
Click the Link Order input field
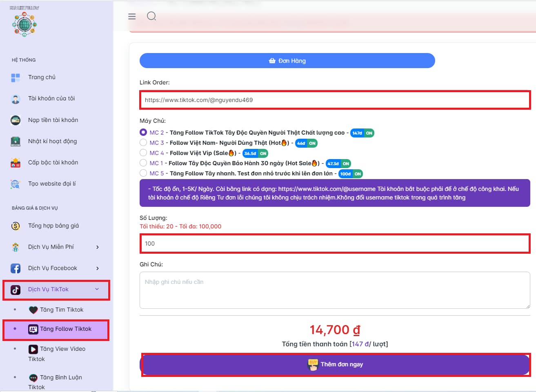coord(335,100)
